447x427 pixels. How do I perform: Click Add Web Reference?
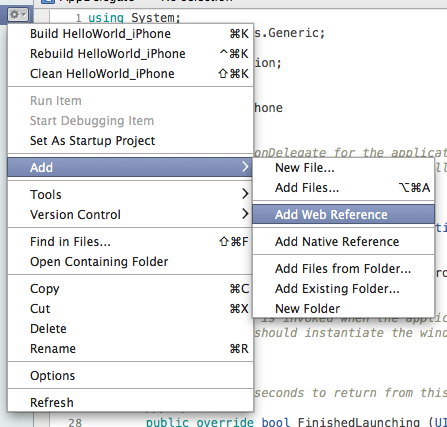pyautogui.click(x=344, y=215)
